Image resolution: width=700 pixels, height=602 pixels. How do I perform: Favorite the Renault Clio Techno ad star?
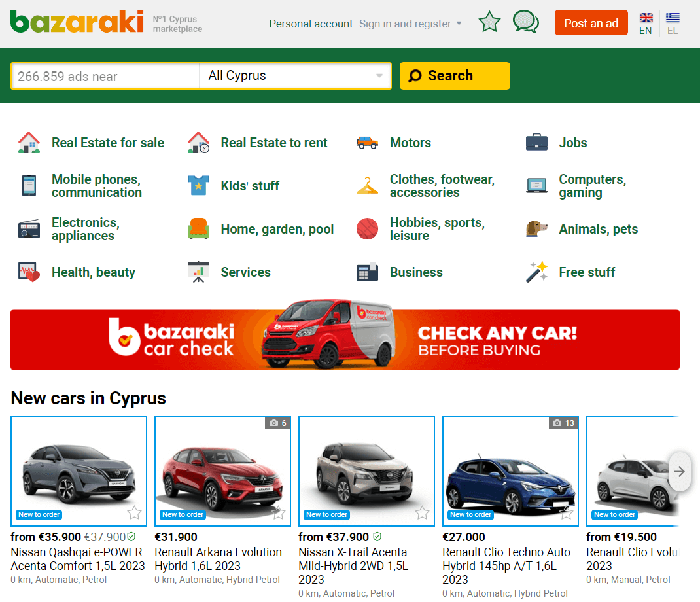567,513
